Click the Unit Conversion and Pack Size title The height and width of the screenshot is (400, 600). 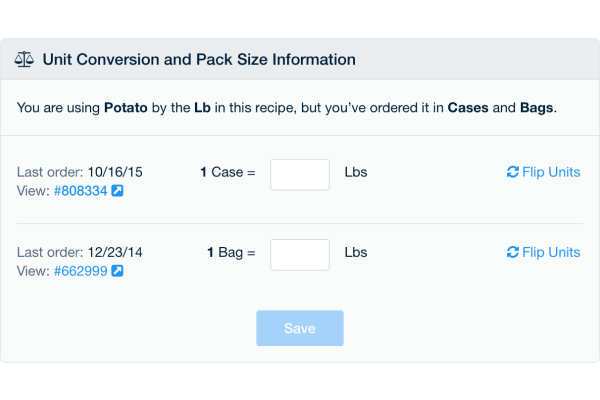tap(199, 60)
